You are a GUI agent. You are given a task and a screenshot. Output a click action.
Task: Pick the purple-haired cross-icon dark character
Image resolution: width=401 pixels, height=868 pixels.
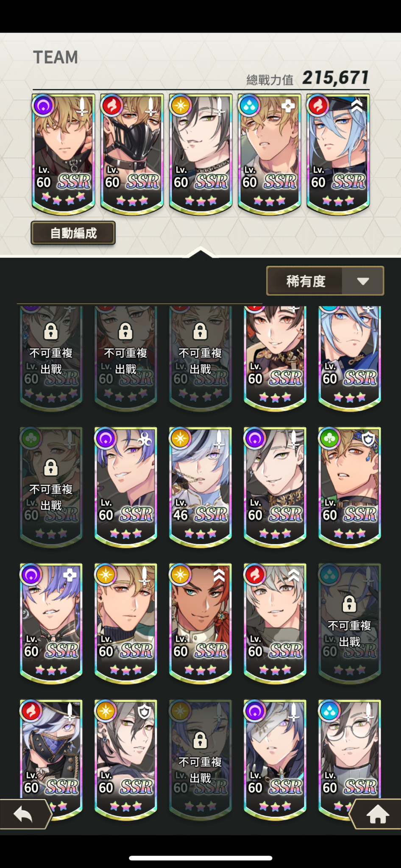[x=51, y=623]
